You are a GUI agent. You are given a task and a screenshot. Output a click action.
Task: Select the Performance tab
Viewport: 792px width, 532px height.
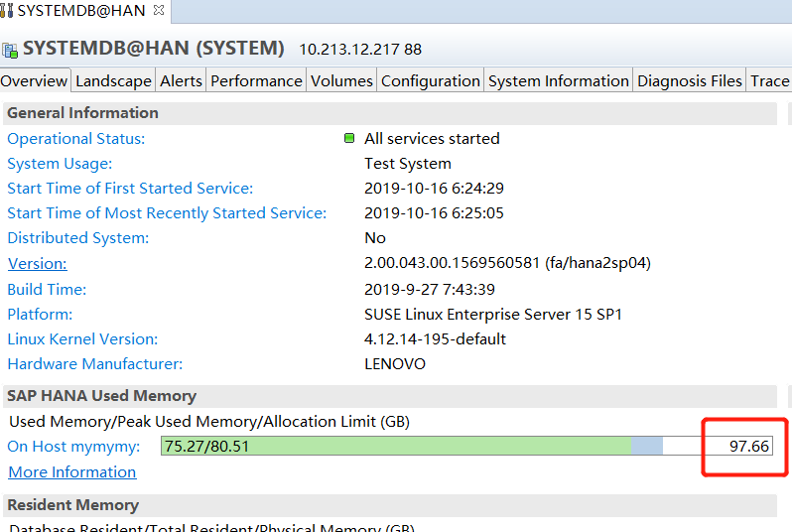pos(256,80)
